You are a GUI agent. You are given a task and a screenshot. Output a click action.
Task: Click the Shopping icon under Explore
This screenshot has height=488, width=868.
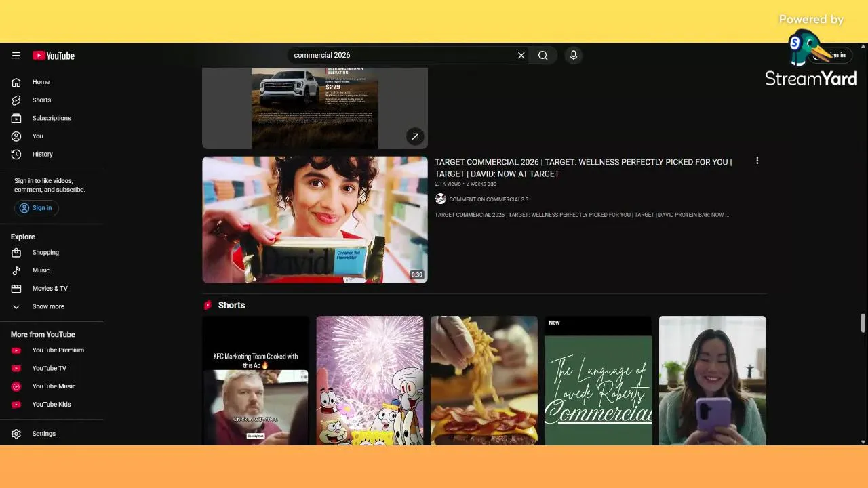click(x=16, y=253)
